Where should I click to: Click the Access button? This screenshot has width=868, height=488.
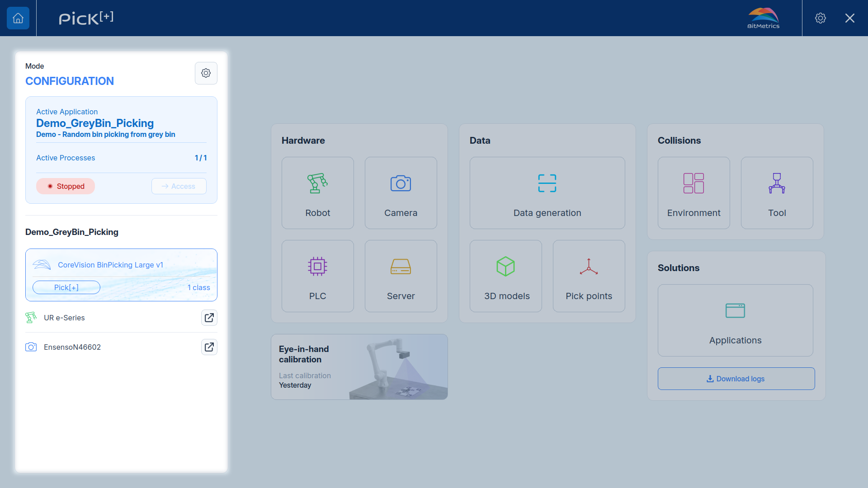[179, 186]
